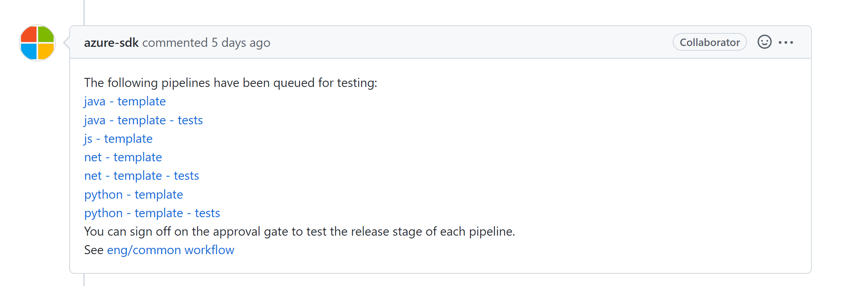Open the java - template pipeline link
Viewport: 868px width, 286px height.
tap(125, 101)
